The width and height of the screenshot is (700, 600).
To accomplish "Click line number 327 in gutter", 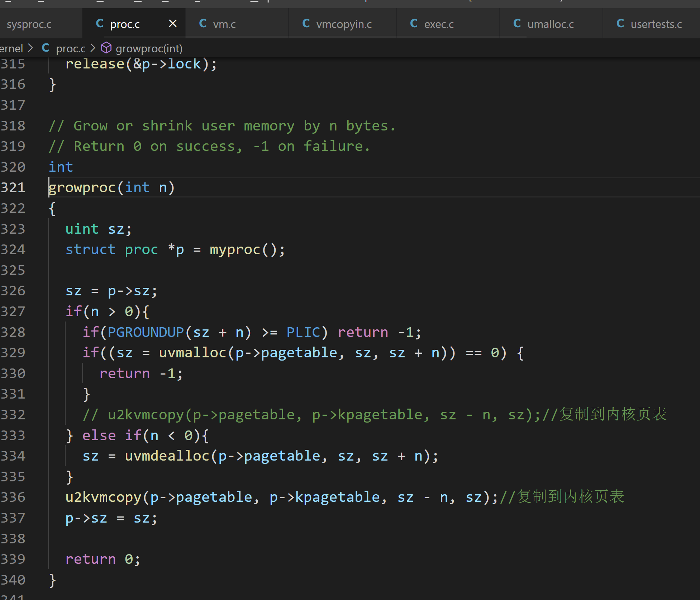I will point(13,311).
